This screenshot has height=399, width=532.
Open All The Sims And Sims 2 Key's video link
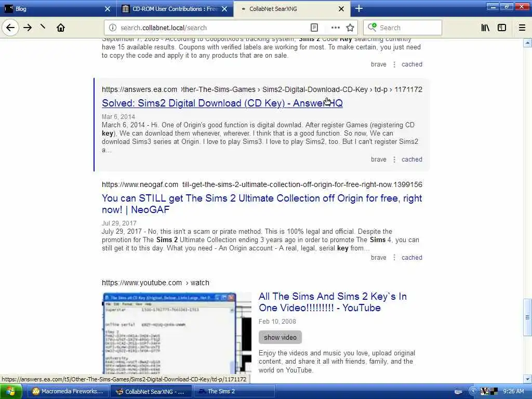point(332,302)
